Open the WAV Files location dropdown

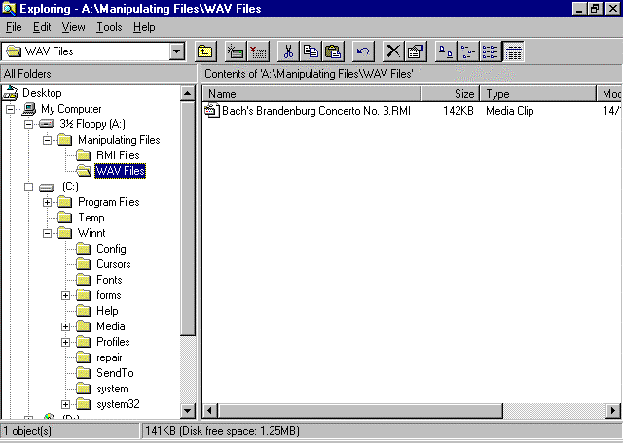tap(177, 51)
